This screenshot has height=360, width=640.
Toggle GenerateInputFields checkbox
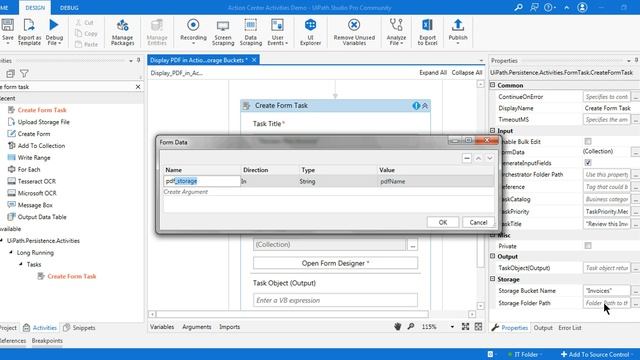[588, 162]
